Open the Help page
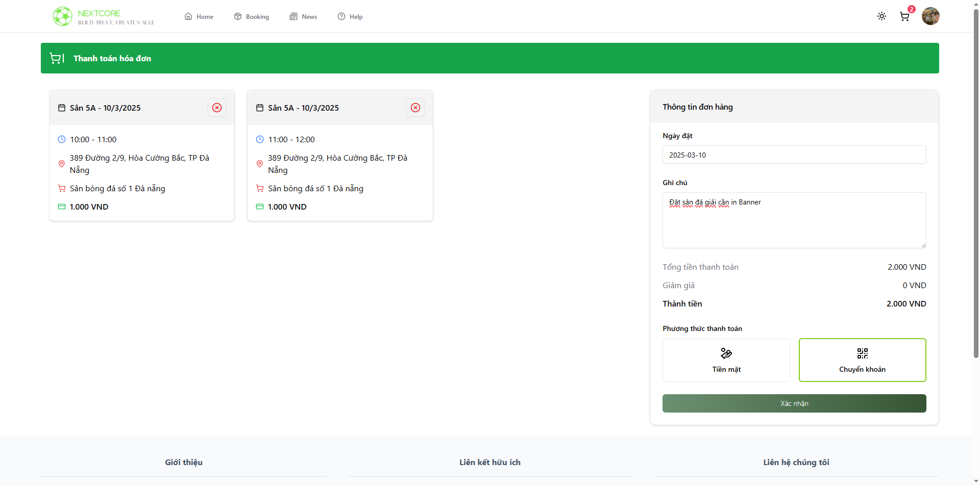980x486 pixels. point(350,17)
